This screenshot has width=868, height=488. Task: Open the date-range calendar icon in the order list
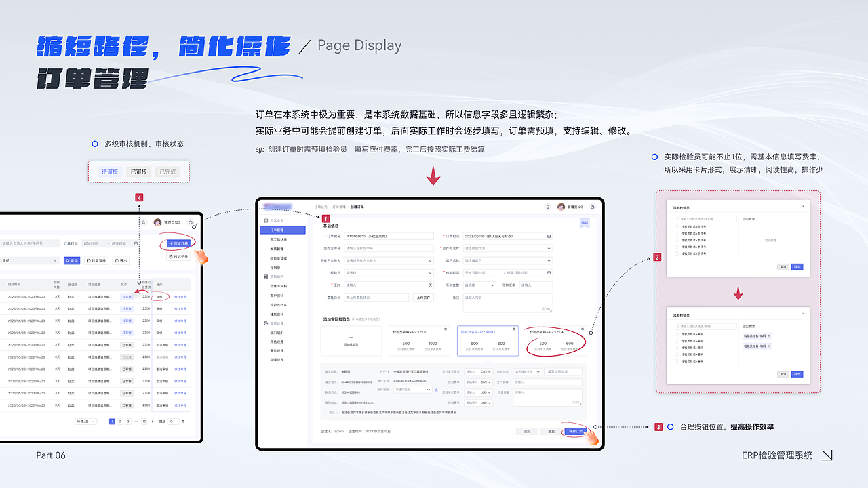click(x=136, y=243)
